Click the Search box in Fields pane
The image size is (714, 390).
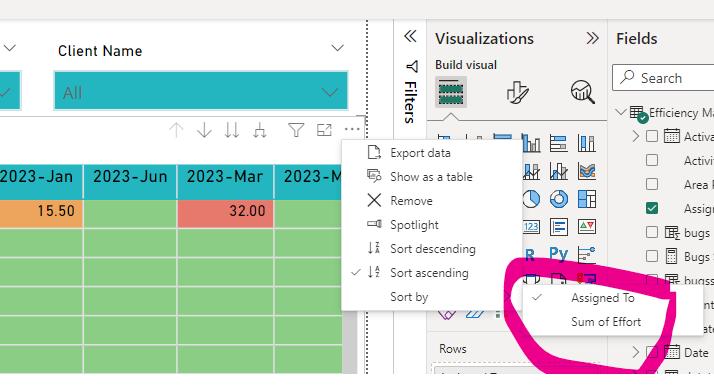663,78
